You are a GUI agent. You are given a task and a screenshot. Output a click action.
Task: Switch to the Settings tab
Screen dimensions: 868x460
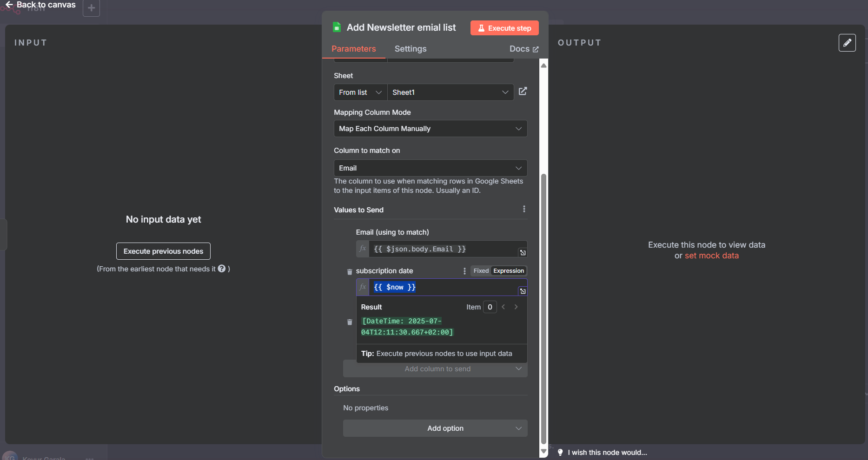410,49
